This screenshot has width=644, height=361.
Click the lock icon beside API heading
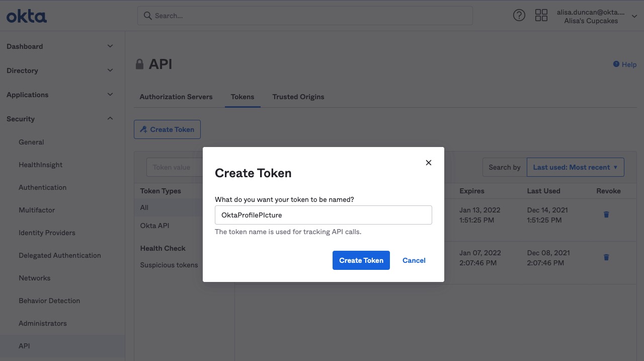coord(139,64)
